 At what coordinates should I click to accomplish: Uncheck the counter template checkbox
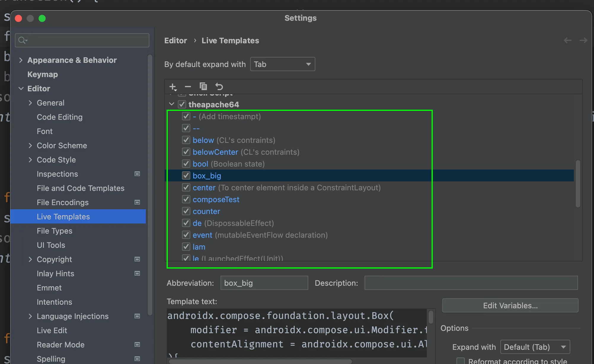186,211
